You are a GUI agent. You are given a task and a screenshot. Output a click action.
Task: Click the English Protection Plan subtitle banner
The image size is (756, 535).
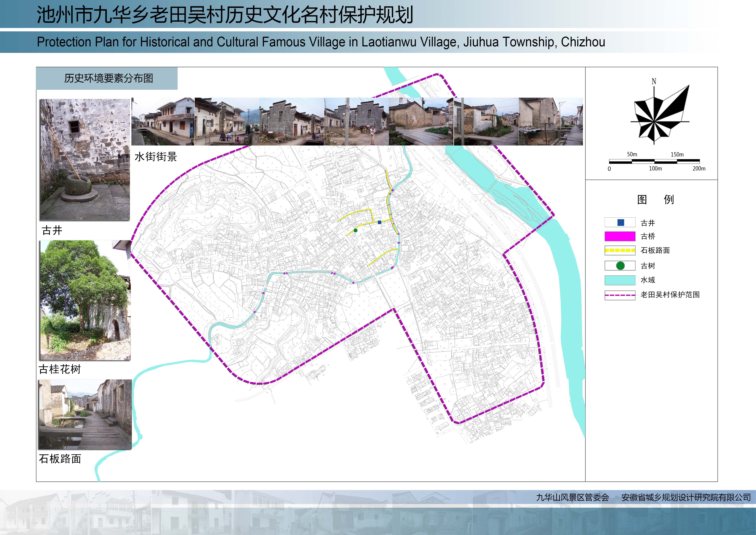coord(321,42)
